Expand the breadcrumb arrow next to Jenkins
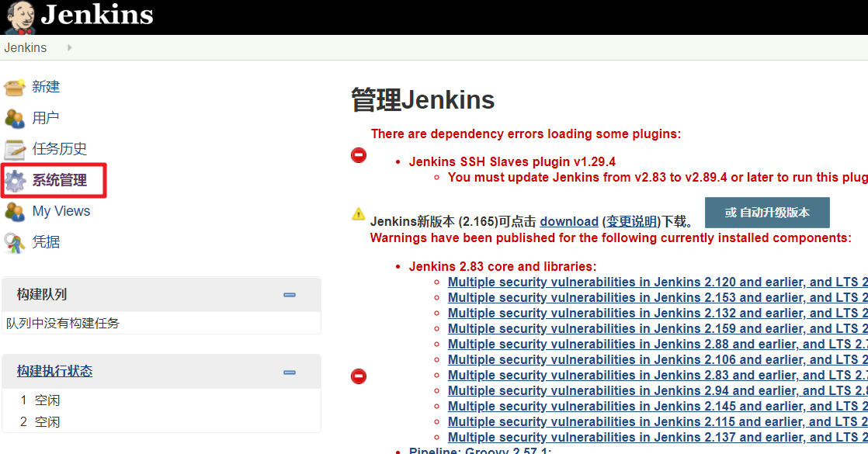This screenshot has width=868, height=454. pyautogui.click(x=70, y=47)
